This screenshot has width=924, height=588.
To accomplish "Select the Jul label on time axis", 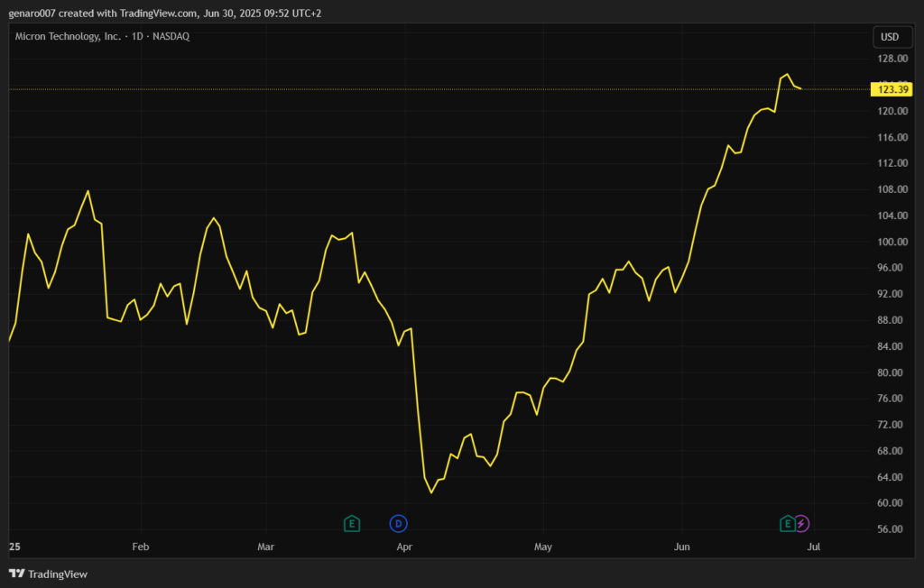I will 814,547.
